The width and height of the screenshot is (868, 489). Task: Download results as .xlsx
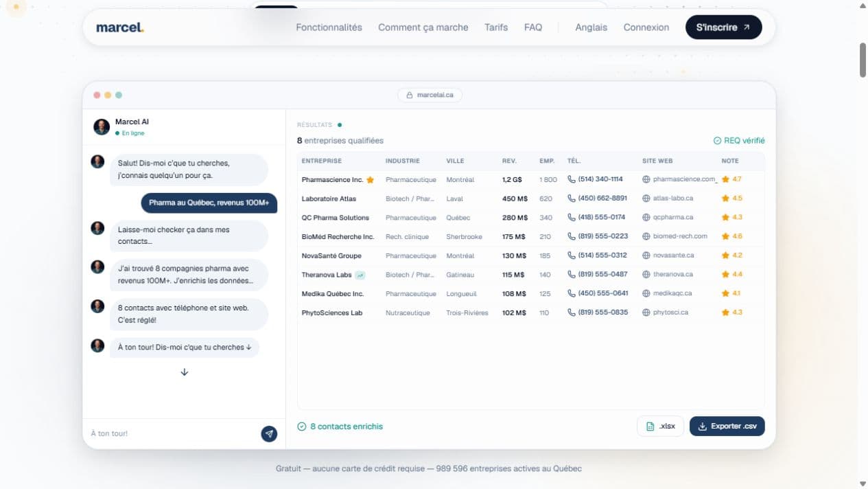tap(660, 427)
